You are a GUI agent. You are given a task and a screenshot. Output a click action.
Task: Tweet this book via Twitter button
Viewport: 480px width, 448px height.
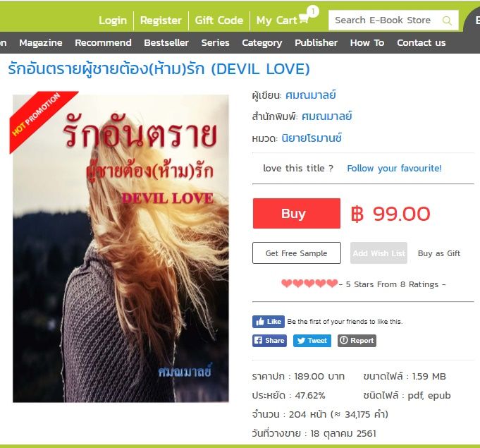click(x=312, y=341)
